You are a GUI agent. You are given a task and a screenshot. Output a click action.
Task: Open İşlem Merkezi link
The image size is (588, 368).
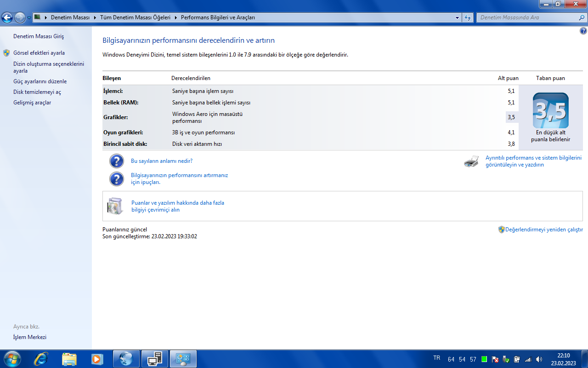point(30,337)
